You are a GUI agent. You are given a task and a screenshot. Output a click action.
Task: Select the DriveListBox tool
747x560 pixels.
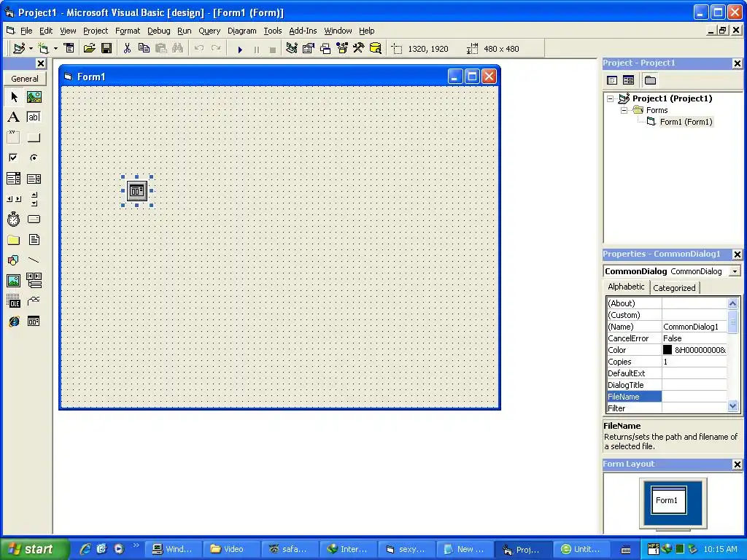pos(34,219)
